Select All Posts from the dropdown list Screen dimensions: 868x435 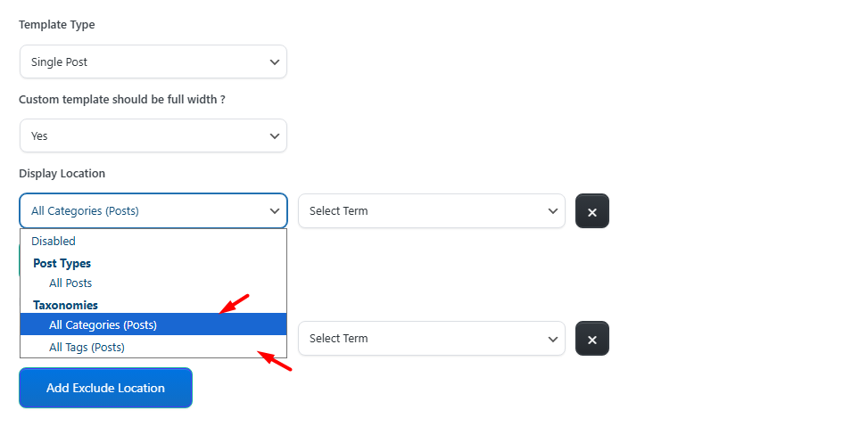[70, 283]
